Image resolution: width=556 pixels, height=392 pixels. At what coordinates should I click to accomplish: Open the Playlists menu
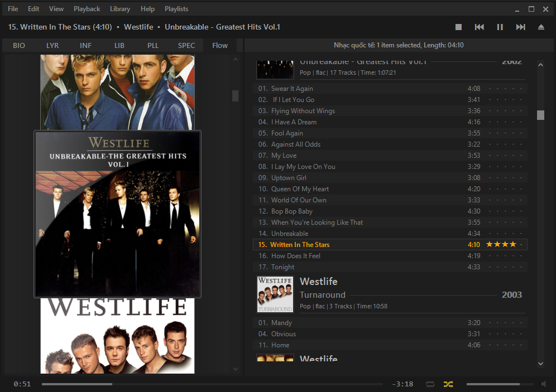point(176,9)
